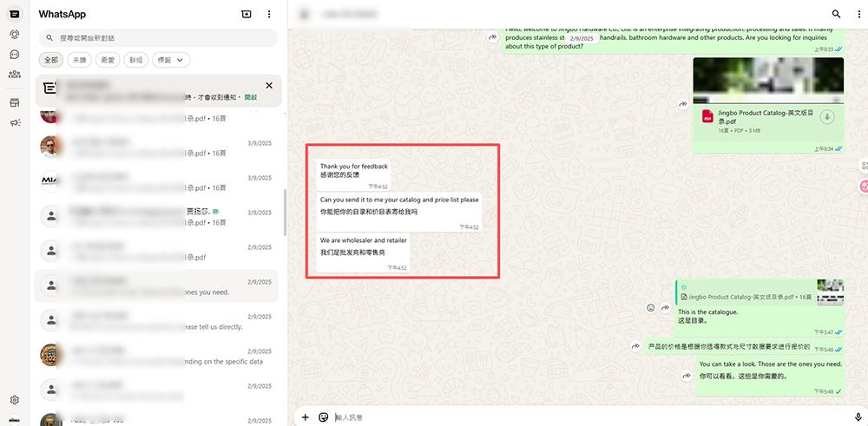Image resolution: width=868 pixels, height=426 pixels.
Task: Select the 最愛 filter tab
Action: tap(108, 60)
